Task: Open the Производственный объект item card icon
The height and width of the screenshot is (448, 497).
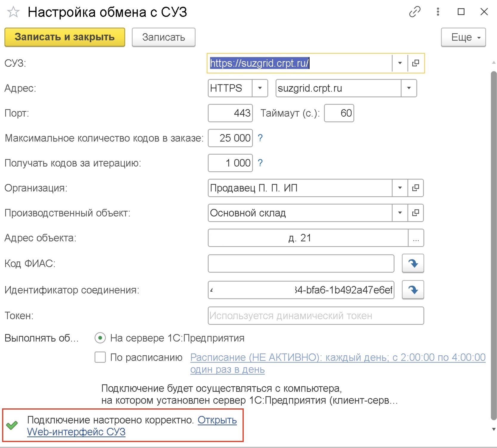Action: point(415,213)
